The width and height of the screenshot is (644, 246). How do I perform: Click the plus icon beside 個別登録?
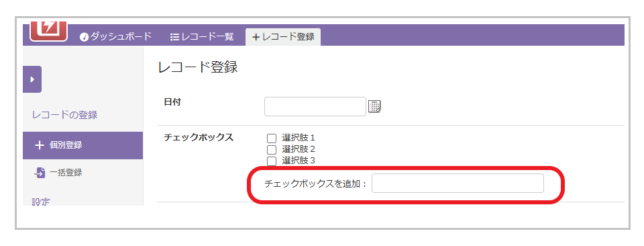pyautogui.click(x=40, y=145)
